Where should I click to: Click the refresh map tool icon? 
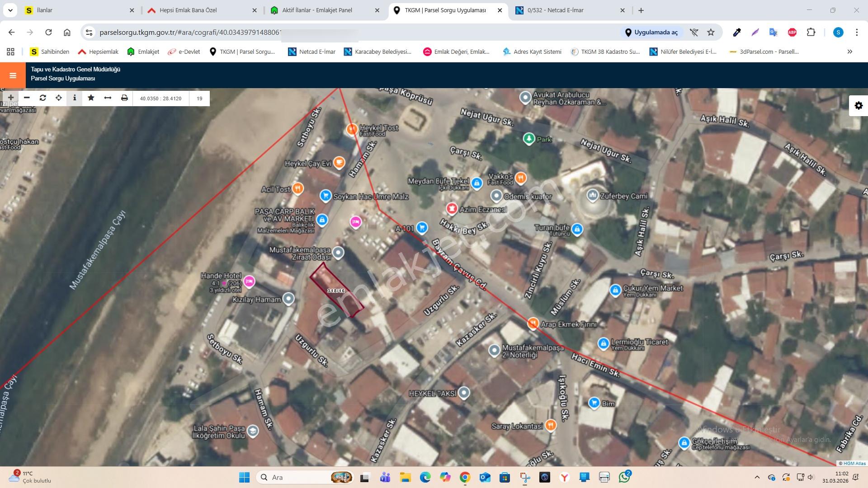point(43,98)
